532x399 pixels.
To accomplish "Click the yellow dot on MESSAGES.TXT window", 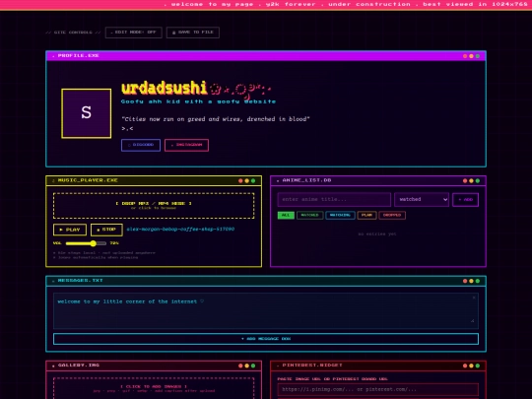I will [471, 281].
